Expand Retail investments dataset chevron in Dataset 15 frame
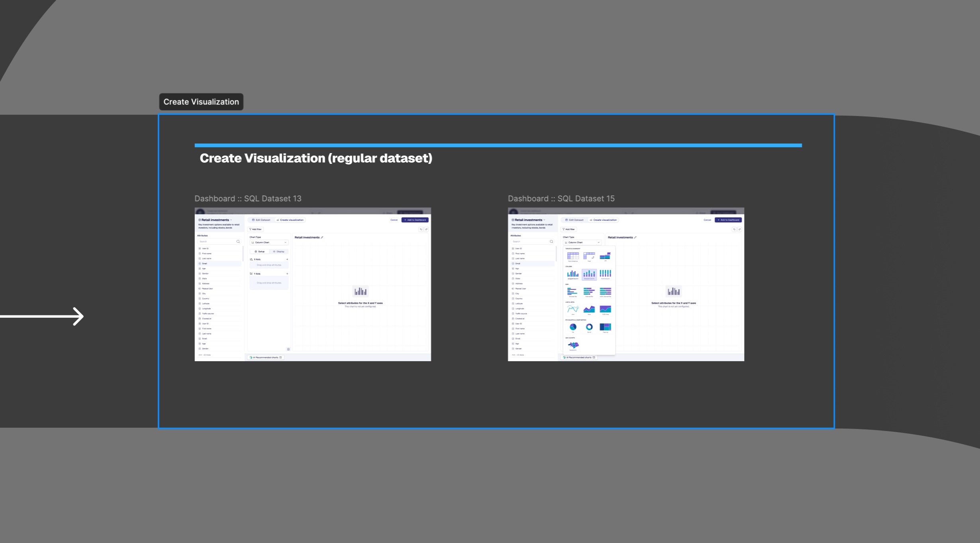This screenshot has height=543, width=980. [x=544, y=220]
